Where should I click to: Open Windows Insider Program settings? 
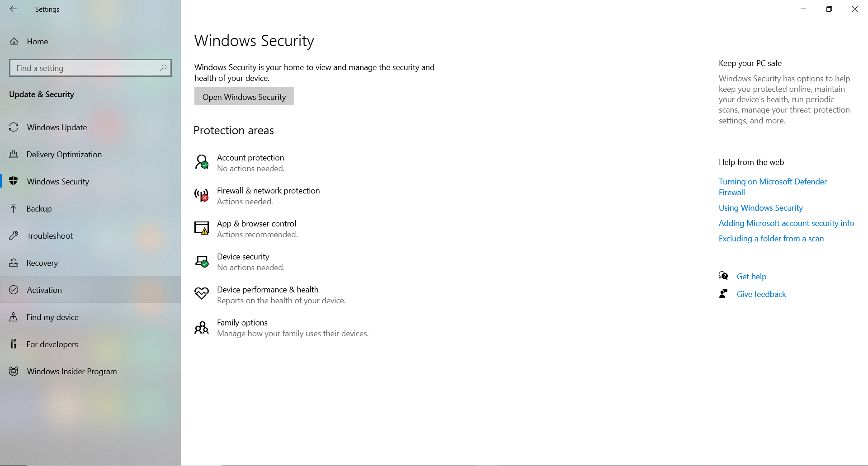pos(71,372)
